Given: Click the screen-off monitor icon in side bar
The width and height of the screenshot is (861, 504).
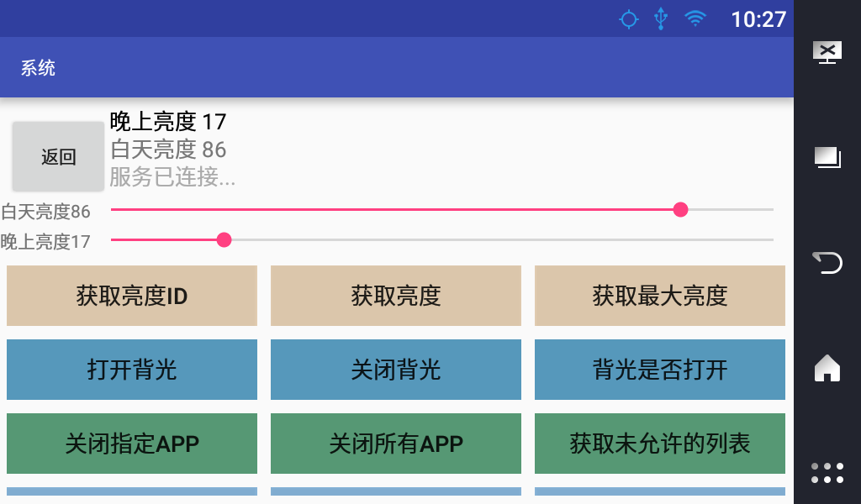Looking at the screenshot, I should pyautogui.click(x=827, y=53).
